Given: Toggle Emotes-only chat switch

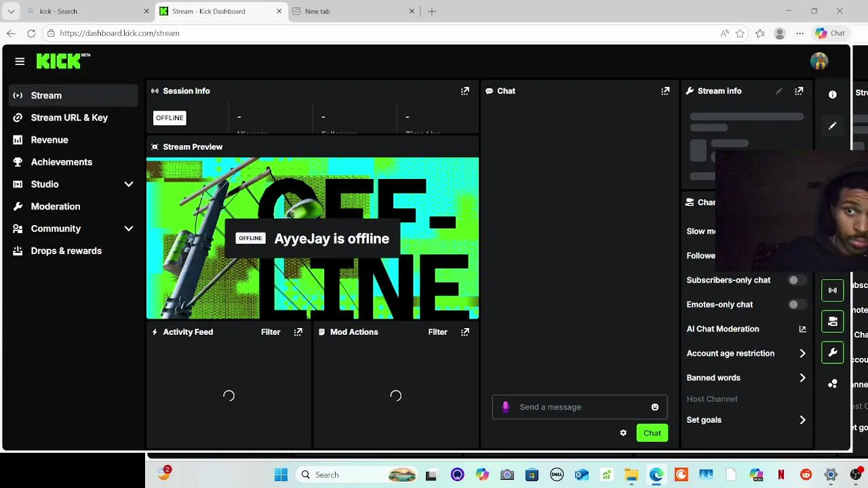Looking at the screenshot, I should 797,304.
